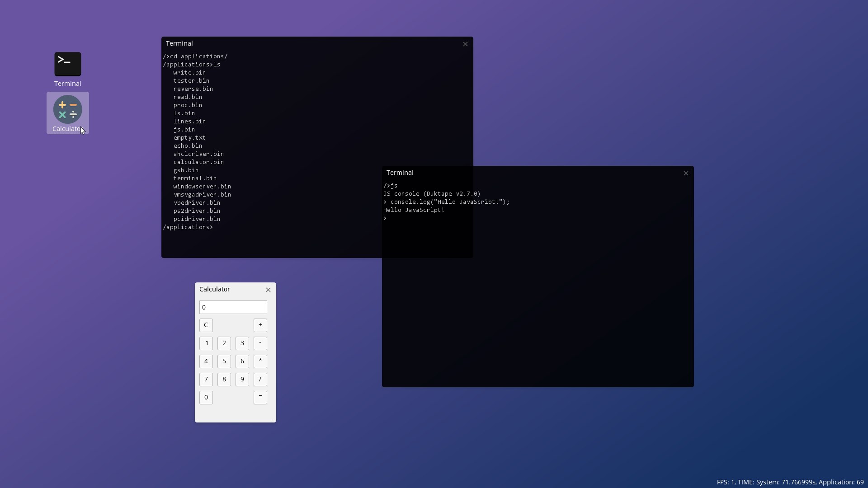Click 'proc.bin' in the Terminal listing

pyautogui.click(x=188, y=105)
